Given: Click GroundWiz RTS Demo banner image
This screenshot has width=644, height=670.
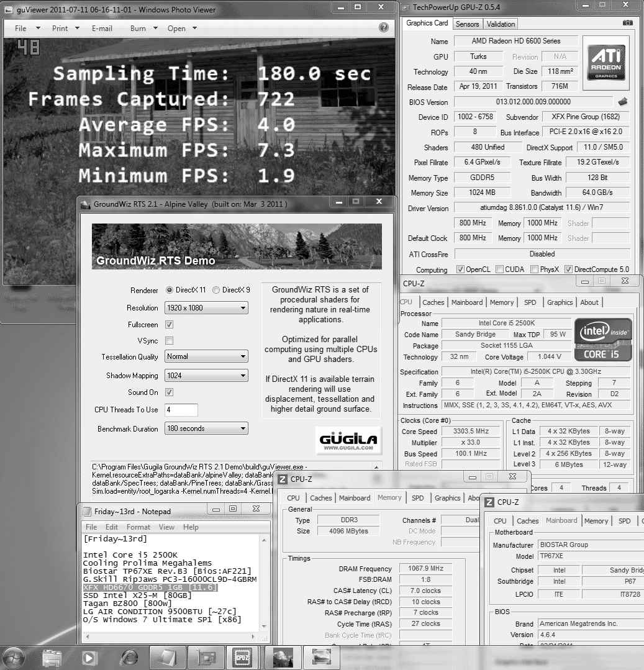Looking at the screenshot, I should click(237, 246).
